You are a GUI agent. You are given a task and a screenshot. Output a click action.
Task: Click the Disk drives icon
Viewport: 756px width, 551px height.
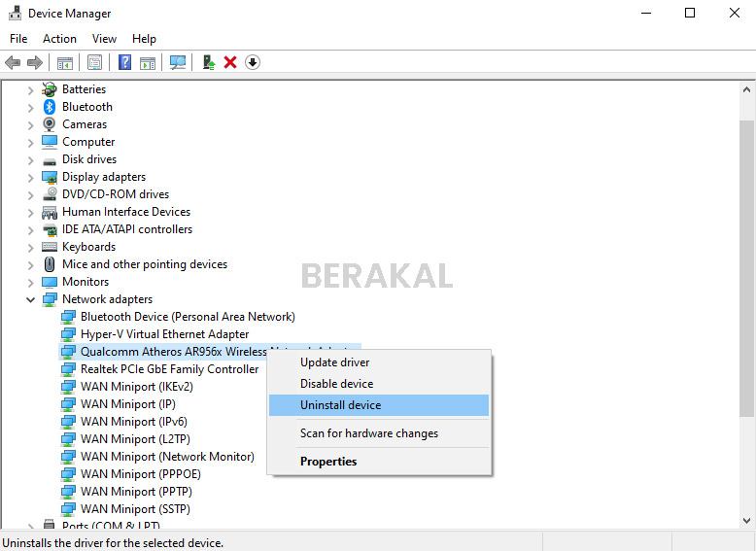click(50, 161)
